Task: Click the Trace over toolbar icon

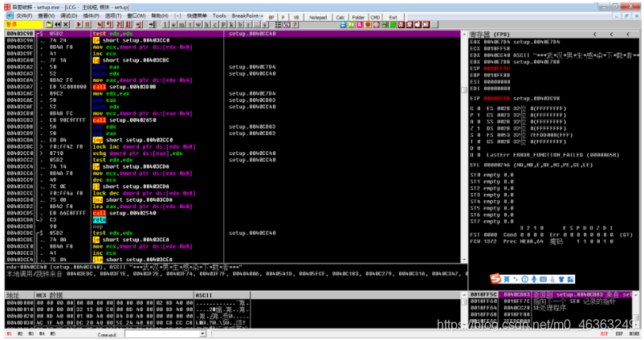Action: [128, 25]
